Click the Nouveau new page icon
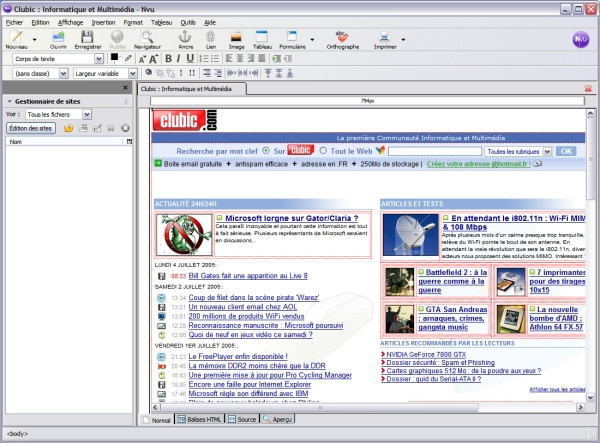 click(x=16, y=37)
